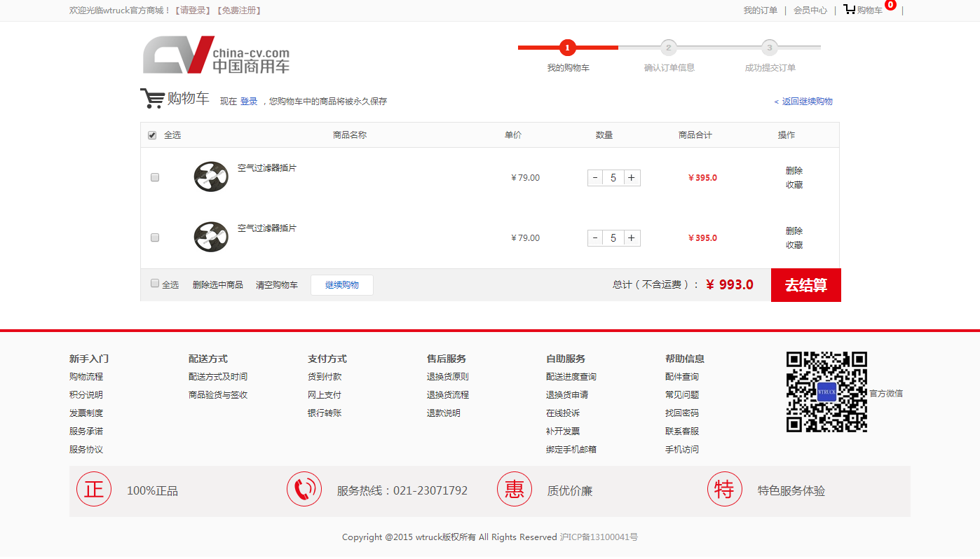Click 删除 for the first product
980x559 pixels.
pos(794,171)
